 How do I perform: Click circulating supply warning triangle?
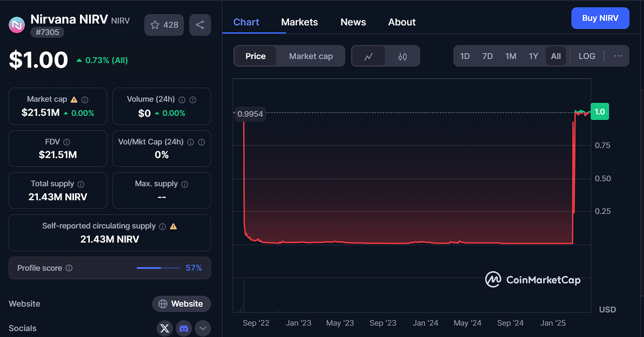pyautogui.click(x=173, y=226)
